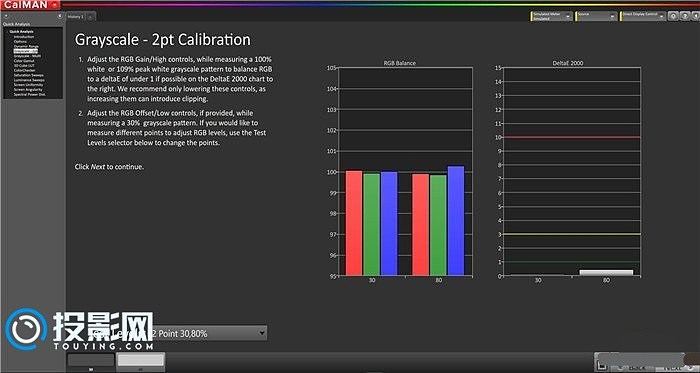Open the help question mark icon

tap(684, 16)
